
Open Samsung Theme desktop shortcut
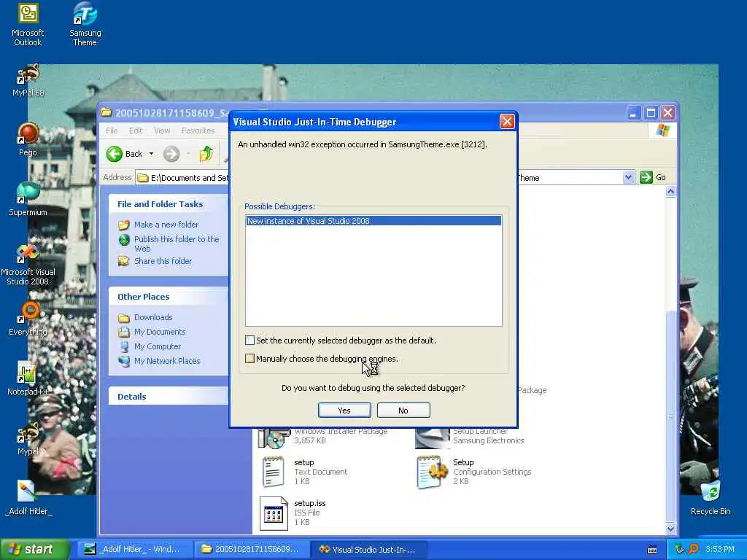click(85, 25)
